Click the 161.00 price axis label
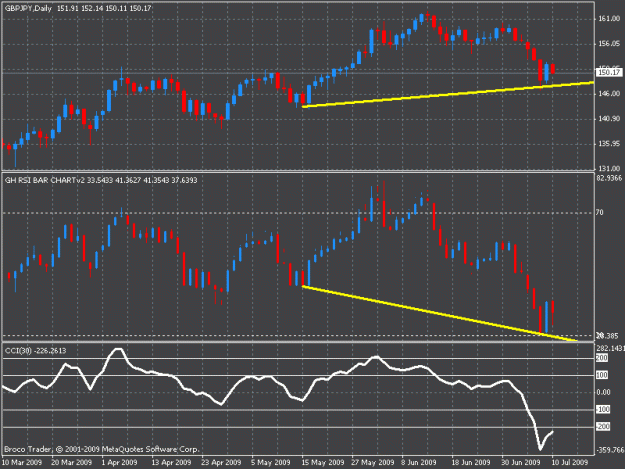This screenshot has height=469, width=625. (609, 19)
